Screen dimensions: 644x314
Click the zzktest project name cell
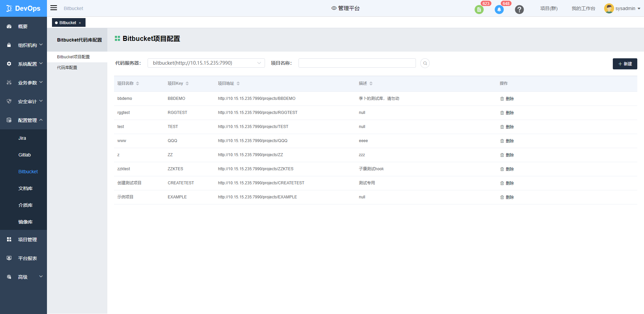click(x=123, y=169)
